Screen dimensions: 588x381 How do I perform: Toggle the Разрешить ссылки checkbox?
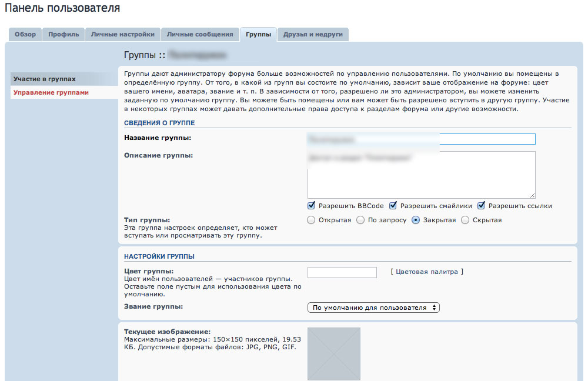(482, 206)
